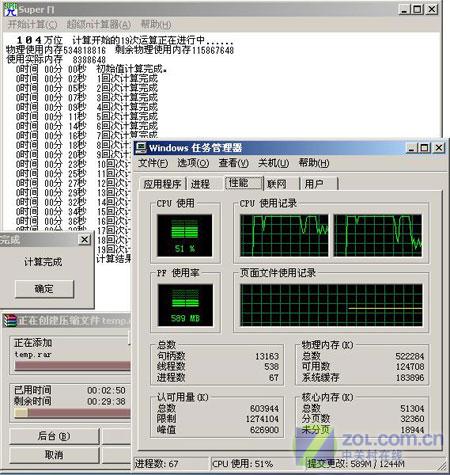Viewport: 450px width, 475px height.
Task: Click the left CPU 使用记录 graph
Action: (284, 235)
